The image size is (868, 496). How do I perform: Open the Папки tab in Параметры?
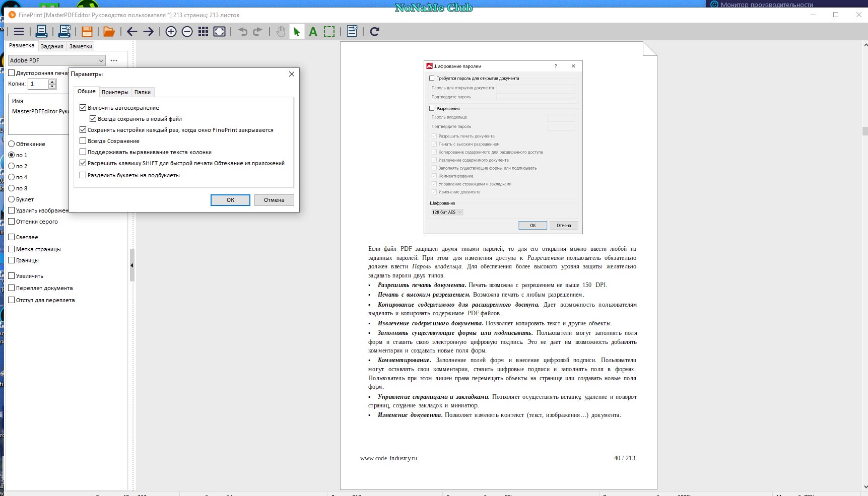(x=142, y=92)
